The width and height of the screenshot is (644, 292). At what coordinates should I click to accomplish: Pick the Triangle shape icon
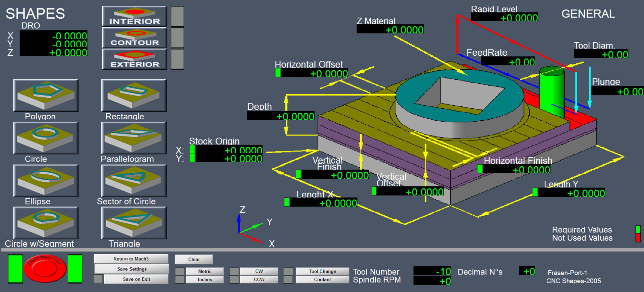(x=133, y=223)
